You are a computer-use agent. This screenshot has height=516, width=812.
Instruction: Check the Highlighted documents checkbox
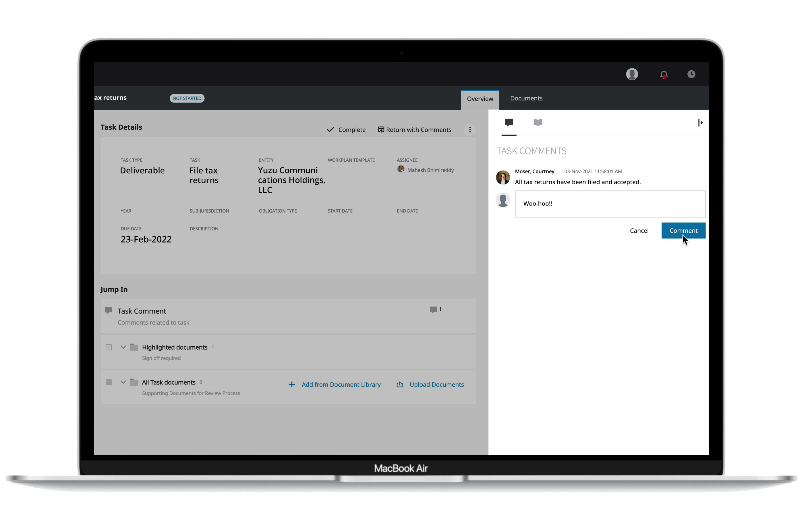click(x=109, y=347)
